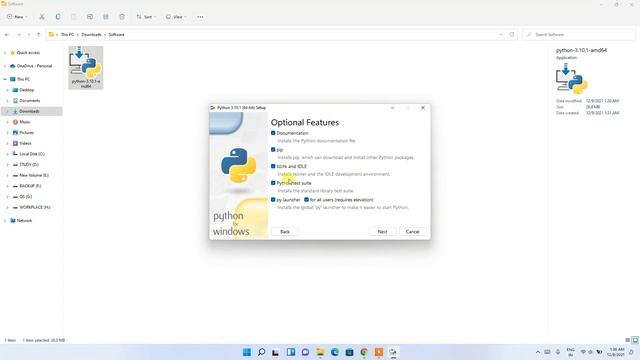Image resolution: width=640 pixels, height=360 pixels.
Task: Open STUDY (D:) drive
Action: click(x=29, y=164)
